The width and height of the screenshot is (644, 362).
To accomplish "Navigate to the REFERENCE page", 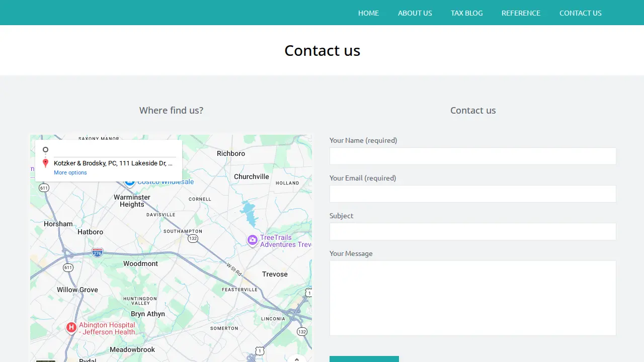I will point(521,13).
